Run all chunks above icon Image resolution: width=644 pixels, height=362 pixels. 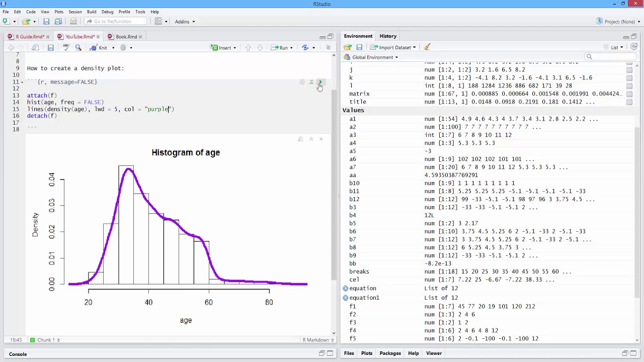point(311,82)
